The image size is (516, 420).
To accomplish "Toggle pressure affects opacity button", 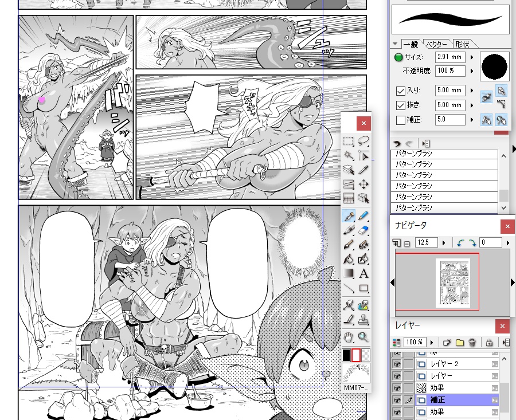I will click(501, 120).
